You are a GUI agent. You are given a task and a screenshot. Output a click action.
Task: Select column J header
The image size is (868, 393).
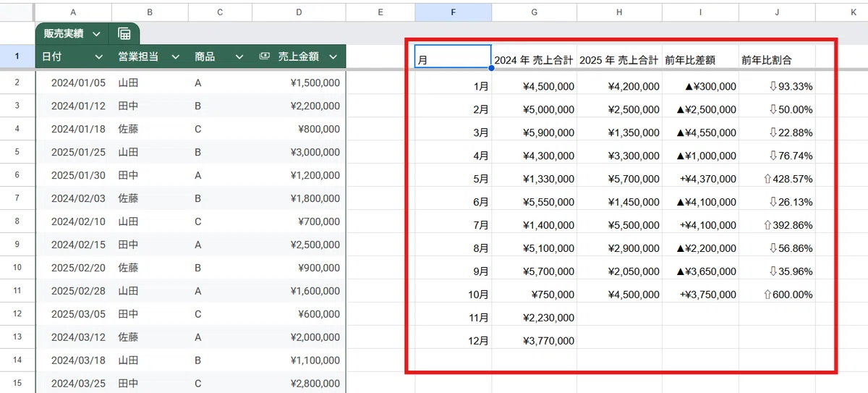click(777, 12)
